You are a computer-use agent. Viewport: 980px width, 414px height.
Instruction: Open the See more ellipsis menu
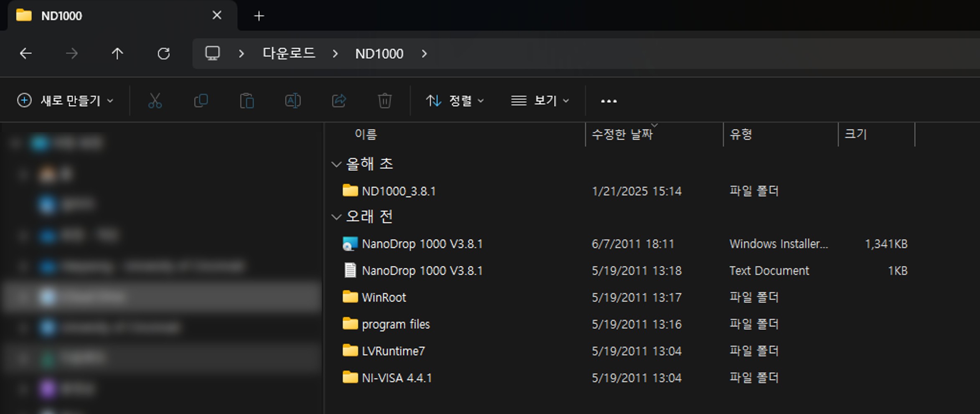(x=609, y=101)
